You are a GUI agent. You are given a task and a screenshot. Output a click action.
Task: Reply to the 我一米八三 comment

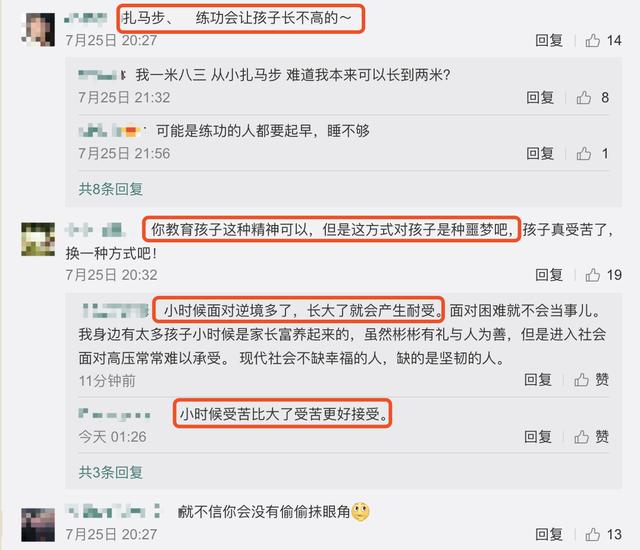pos(540,98)
